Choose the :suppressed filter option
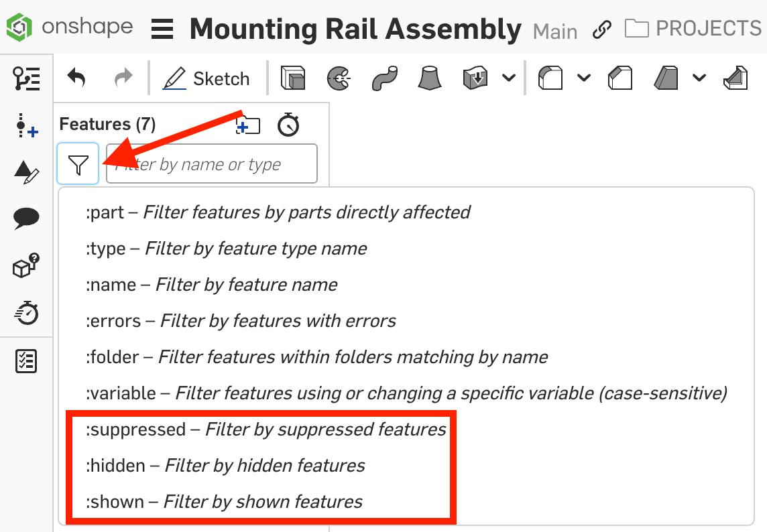 click(x=265, y=429)
